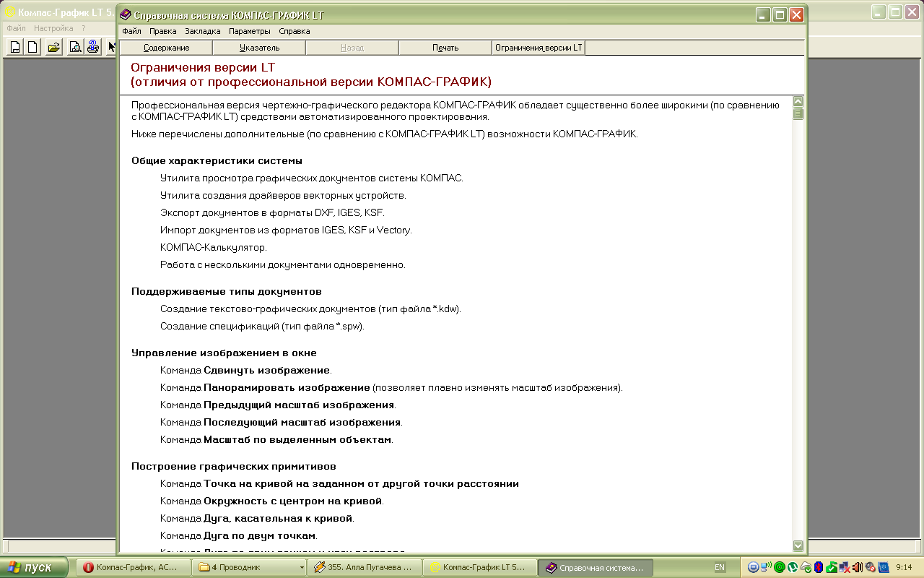The width and height of the screenshot is (924, 578).
Task: Expand the 4 Проводник taskbar group
Action: pos(250,568)
